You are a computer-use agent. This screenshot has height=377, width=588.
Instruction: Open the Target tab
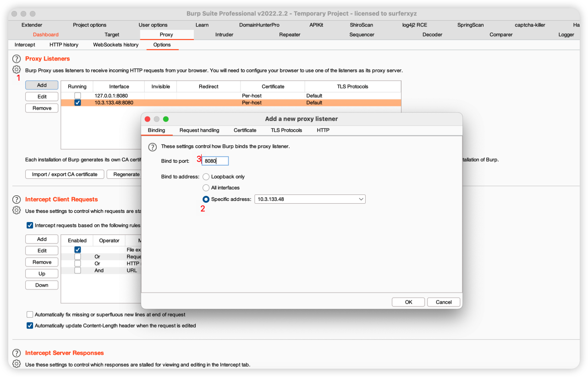click(112, 34)
